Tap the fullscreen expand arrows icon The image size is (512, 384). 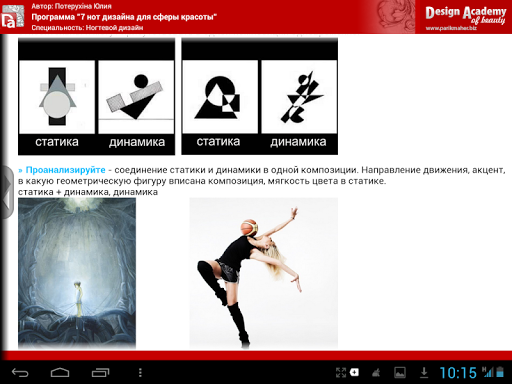pyautogui.click(x=341, y=372)
